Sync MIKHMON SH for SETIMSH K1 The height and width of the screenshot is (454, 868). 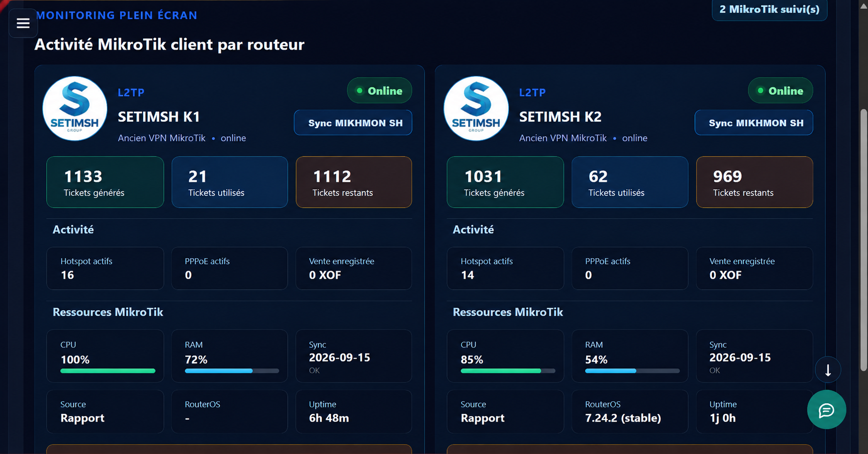coord(353,123)
